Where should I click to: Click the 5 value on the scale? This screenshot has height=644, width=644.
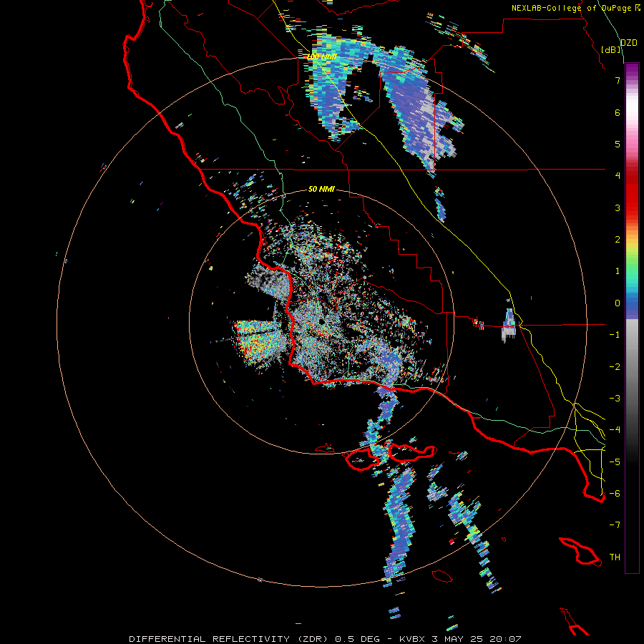point(618,144)
